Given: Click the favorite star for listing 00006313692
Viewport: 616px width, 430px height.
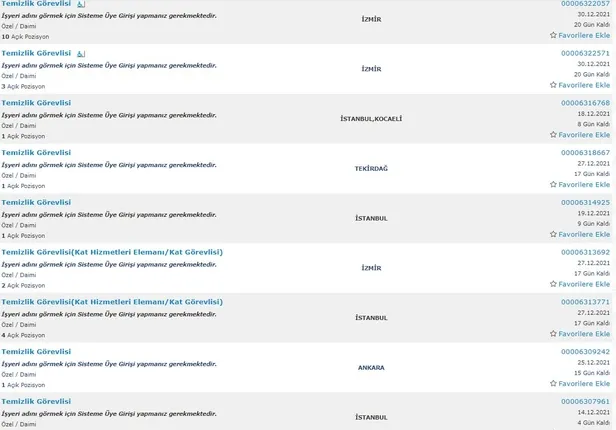Looking at the screenshot, I should point(554,284).
